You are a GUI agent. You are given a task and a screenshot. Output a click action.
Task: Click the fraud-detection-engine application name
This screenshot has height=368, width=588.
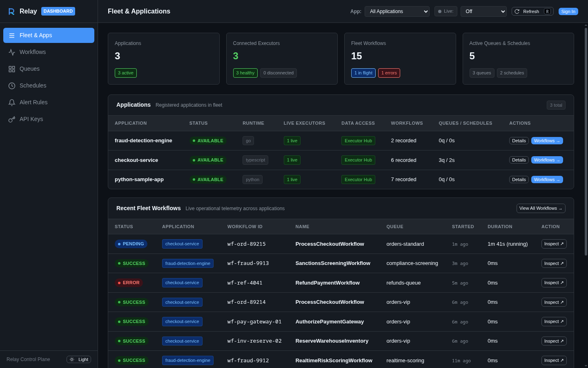point(143,141)
